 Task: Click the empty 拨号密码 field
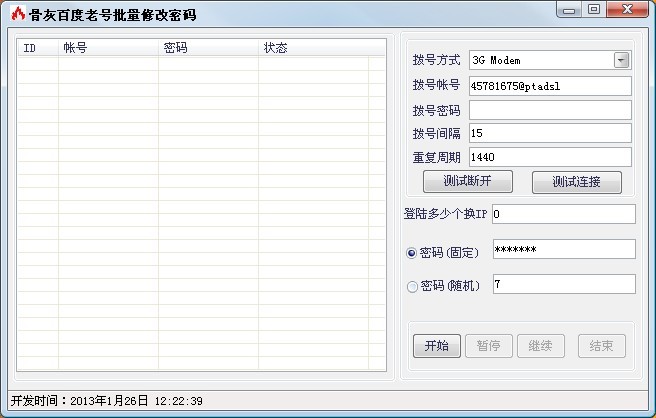tap(550, 110)
